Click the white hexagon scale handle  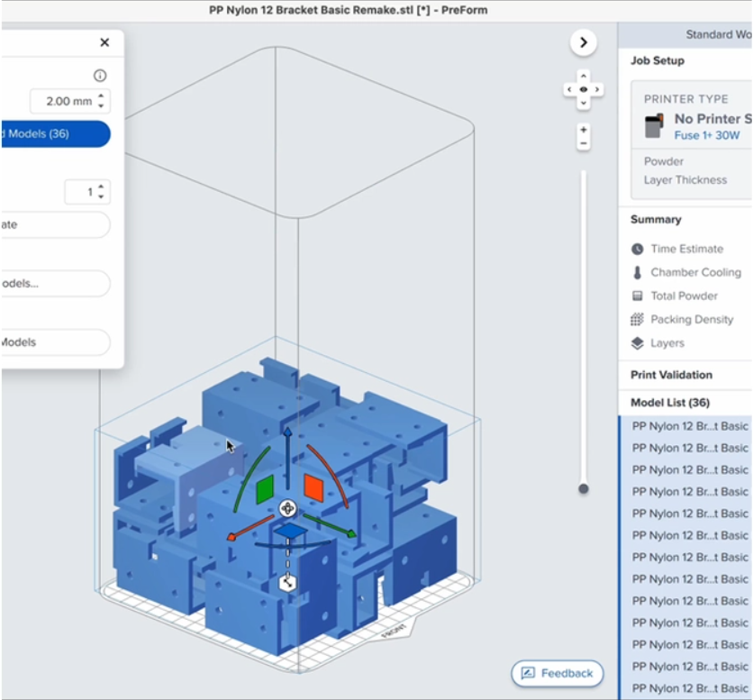pos(288,583)
